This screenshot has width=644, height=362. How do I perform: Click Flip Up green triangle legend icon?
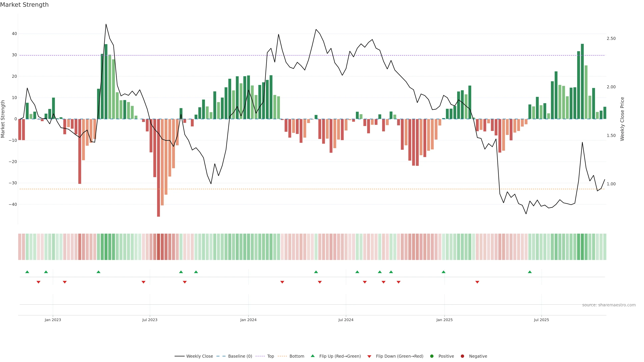click(x=312, y=356)
